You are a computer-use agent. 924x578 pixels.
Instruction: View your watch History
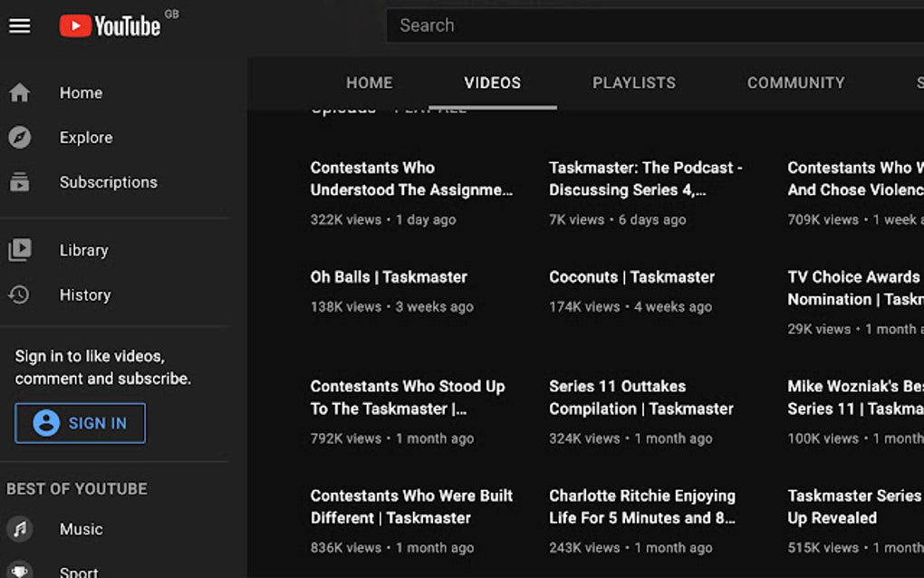tap(85, 294)
